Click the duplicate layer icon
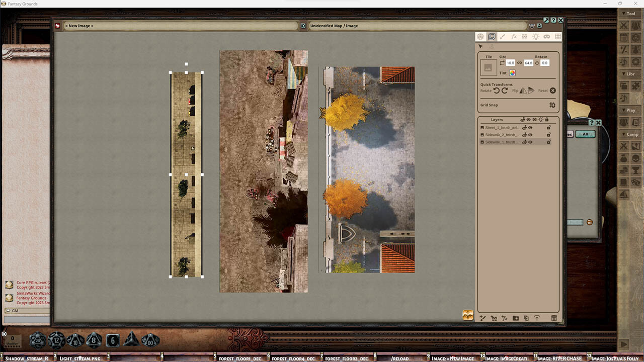The image size is (644, 362). (527, 318)
